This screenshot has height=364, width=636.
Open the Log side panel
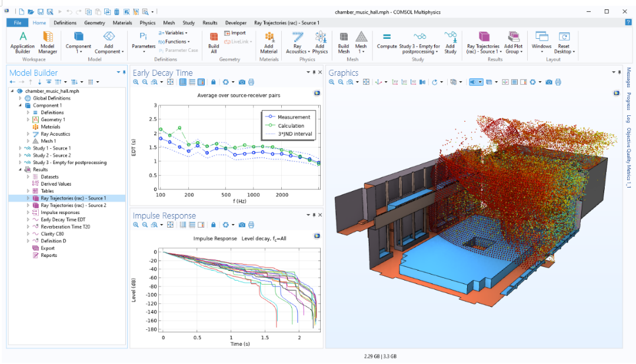pos(628,119)
